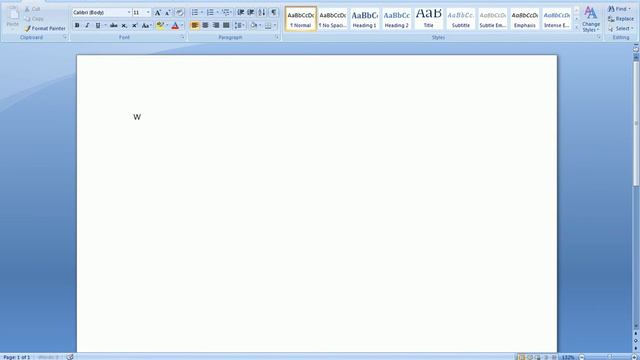Apply the Normal style
This screenshot has height=360, width=640.
click(301, 19)
